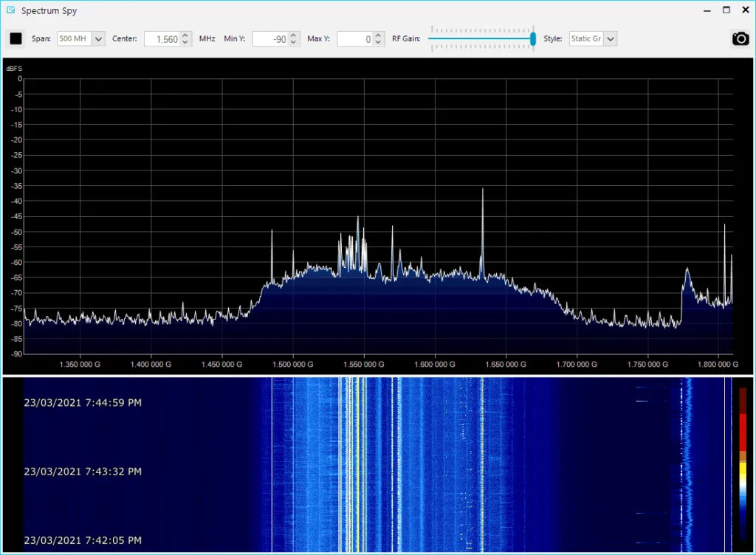Click the black stop/start square icon
Image resolution: width=756 pixels, height=555 pixels.
pos(15,38)
